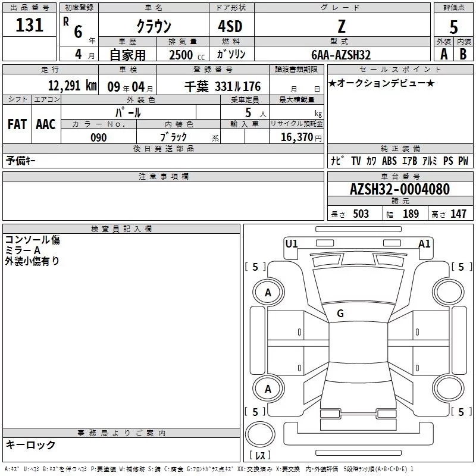This screenshot has height=476, width=476.
Task: Click first registration year 6
Action: pos(79,32)
